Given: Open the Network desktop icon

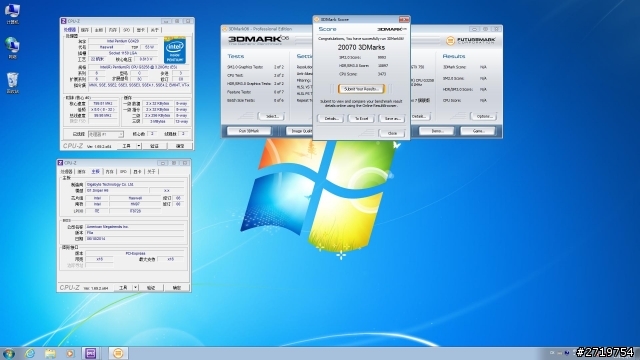Looking at the screenshot, I should coord(12,48).
